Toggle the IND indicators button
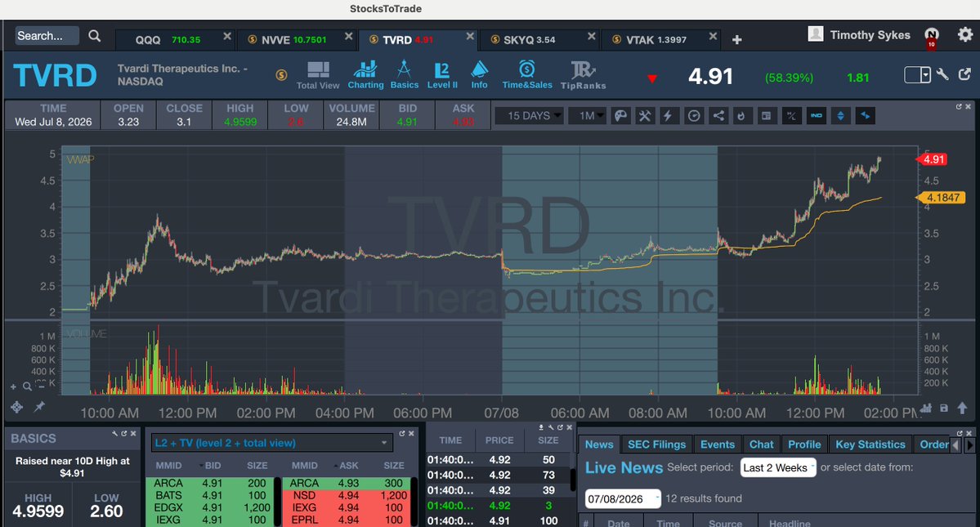 pyautogui.click(x=817, y=115)
